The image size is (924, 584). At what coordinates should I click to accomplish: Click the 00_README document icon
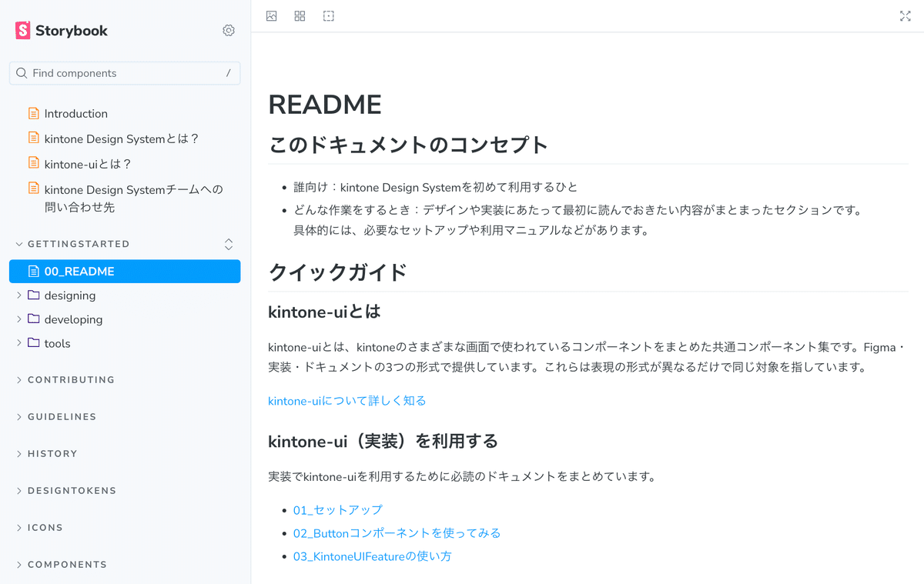[x=33, y=271]
